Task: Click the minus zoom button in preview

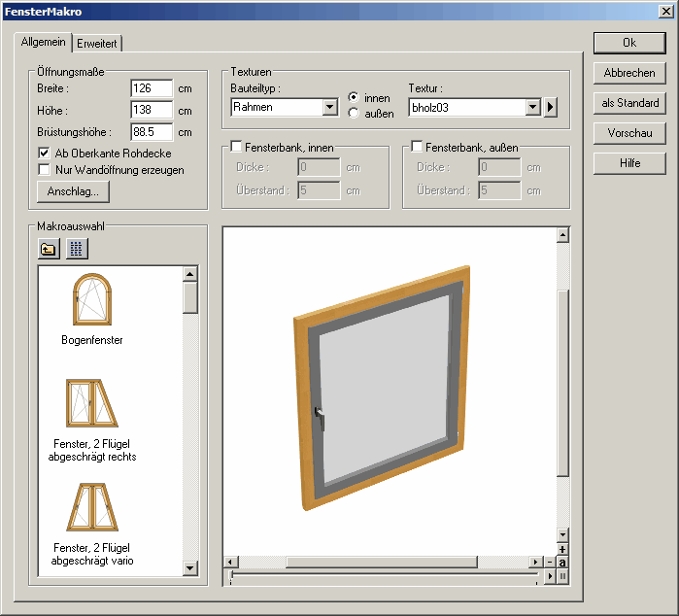Action: pos(551,563)
